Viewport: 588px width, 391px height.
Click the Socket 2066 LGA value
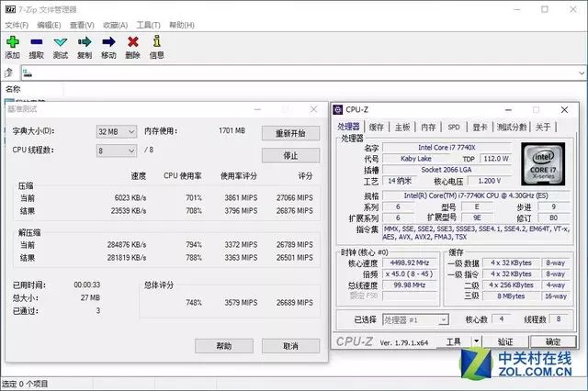point(447,170)
